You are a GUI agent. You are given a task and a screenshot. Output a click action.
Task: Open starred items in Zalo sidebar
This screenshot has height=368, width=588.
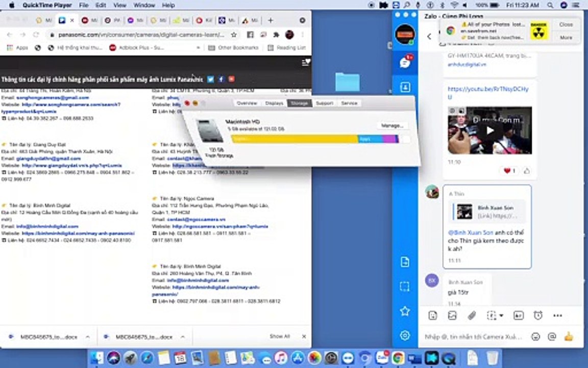pos(405,311)
